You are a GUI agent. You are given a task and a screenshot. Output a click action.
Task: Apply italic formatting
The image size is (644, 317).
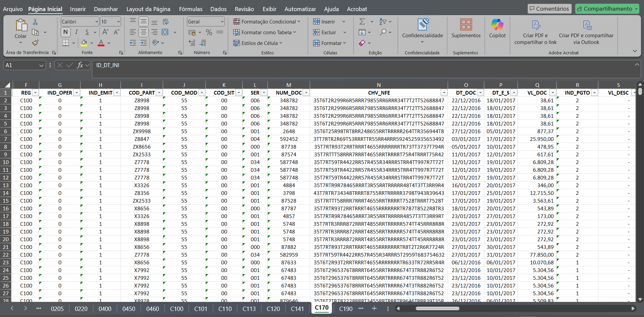pos(76,32)
